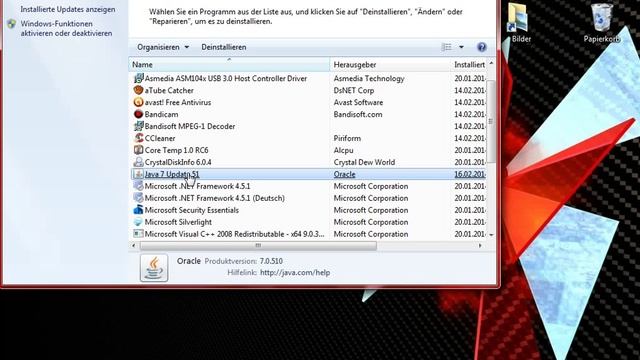Click the Asmedia ASM104x driver icon

pyautogui.click(x=138, y=78)
